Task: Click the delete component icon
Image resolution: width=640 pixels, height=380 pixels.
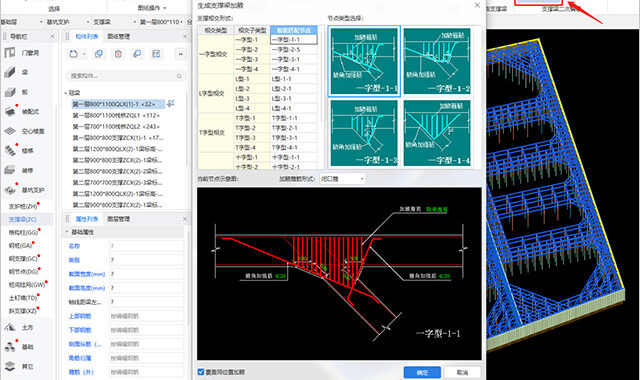Action: click(118, 54)
